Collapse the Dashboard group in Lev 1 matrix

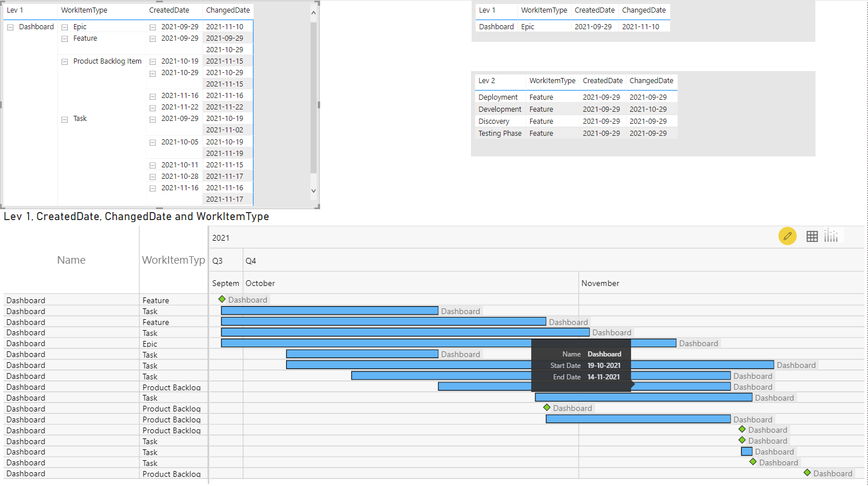tap(10, 26)
